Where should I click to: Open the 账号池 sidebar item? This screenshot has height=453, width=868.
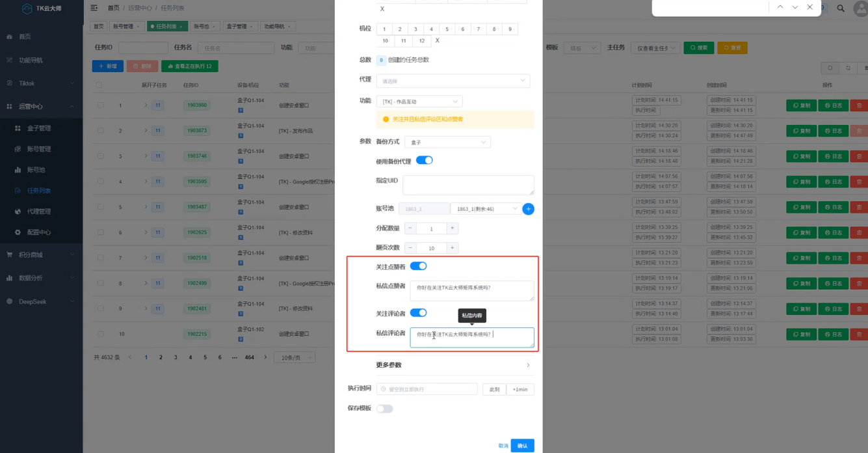(x=37, y=171)
